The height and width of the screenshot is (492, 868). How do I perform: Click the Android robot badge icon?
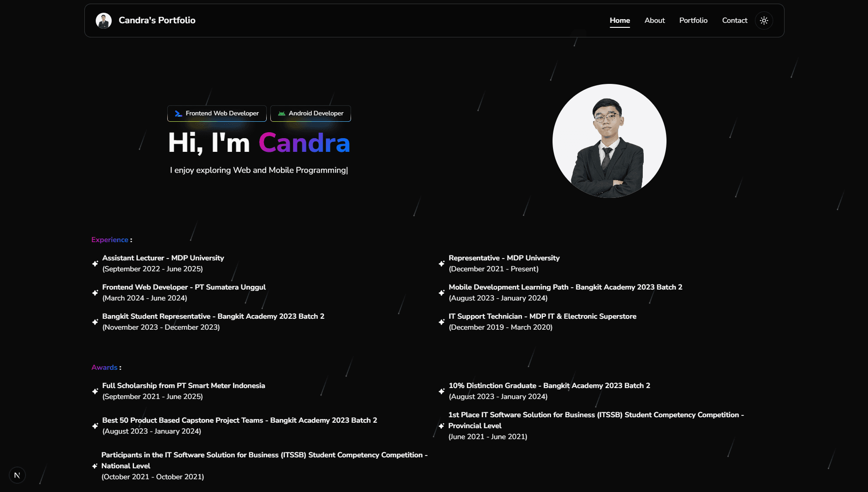[x=281, y=114]
